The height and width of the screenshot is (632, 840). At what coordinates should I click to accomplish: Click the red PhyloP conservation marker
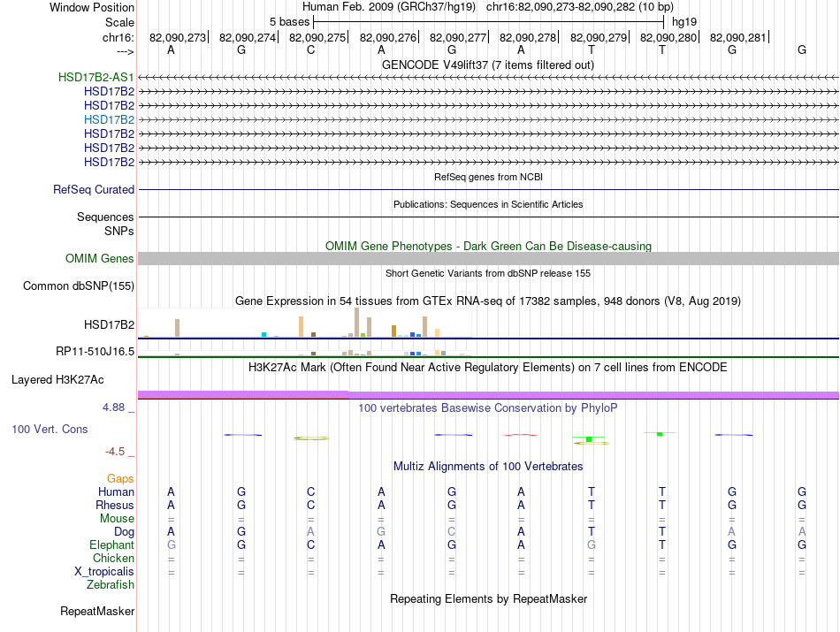(x=520, y=435)
